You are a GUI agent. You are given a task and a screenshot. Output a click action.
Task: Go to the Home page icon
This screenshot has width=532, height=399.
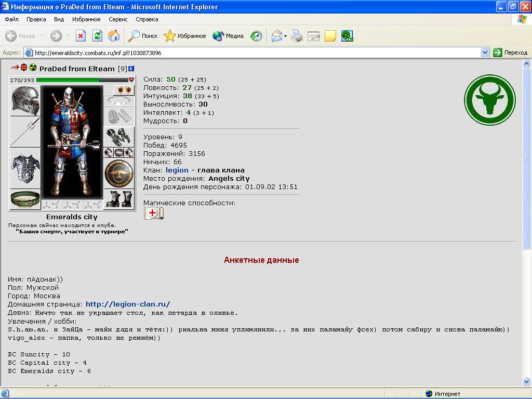pos(114,36)
